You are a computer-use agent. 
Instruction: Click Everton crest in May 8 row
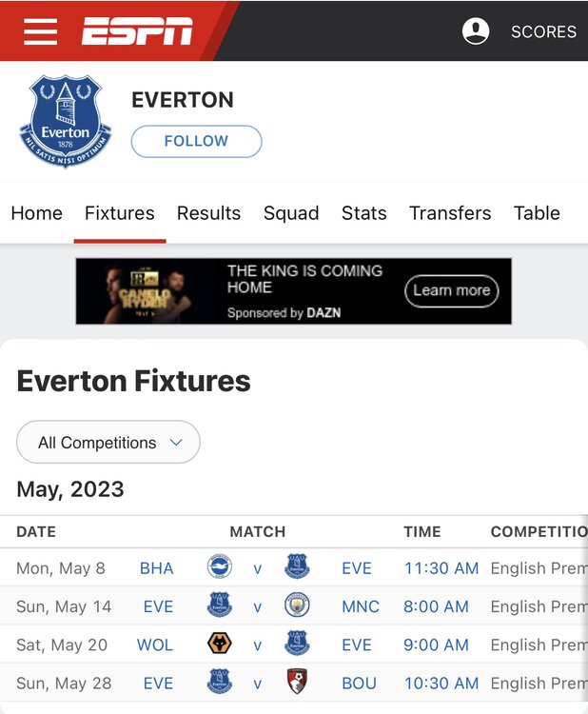click(x=297, y=567)
